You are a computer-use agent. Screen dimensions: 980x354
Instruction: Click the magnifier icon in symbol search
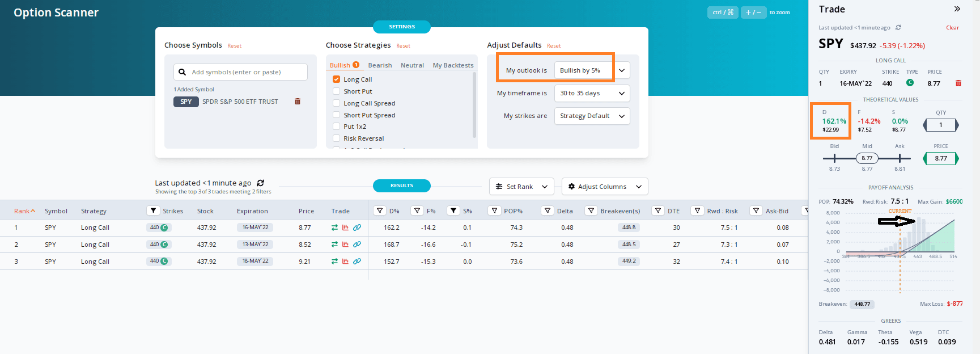pyautogui.click(x=182, y=72)
